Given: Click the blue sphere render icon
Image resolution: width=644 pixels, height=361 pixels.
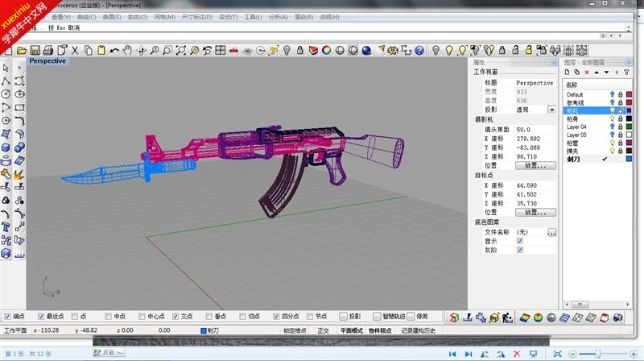Looking at the screenshot, I should [x=366, y=51].
